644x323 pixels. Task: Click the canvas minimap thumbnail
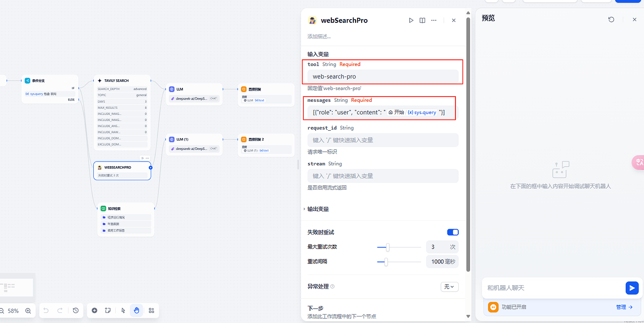[16, 288]
